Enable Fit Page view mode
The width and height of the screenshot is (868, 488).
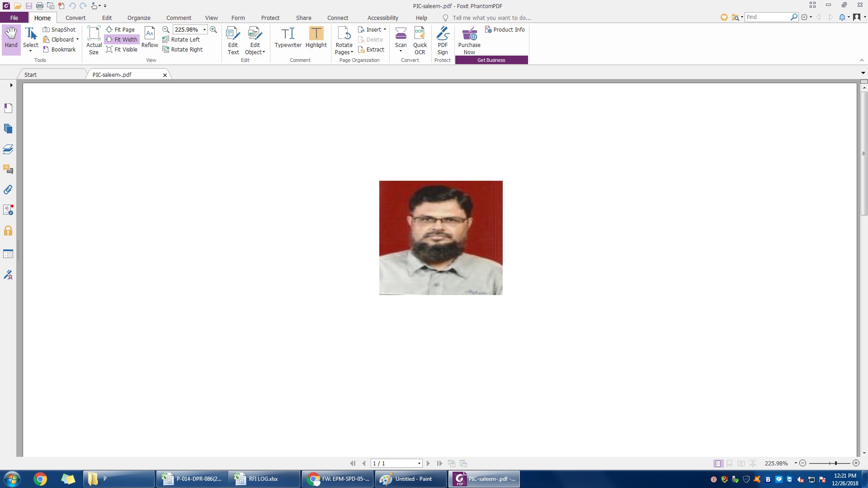(121, 29)
